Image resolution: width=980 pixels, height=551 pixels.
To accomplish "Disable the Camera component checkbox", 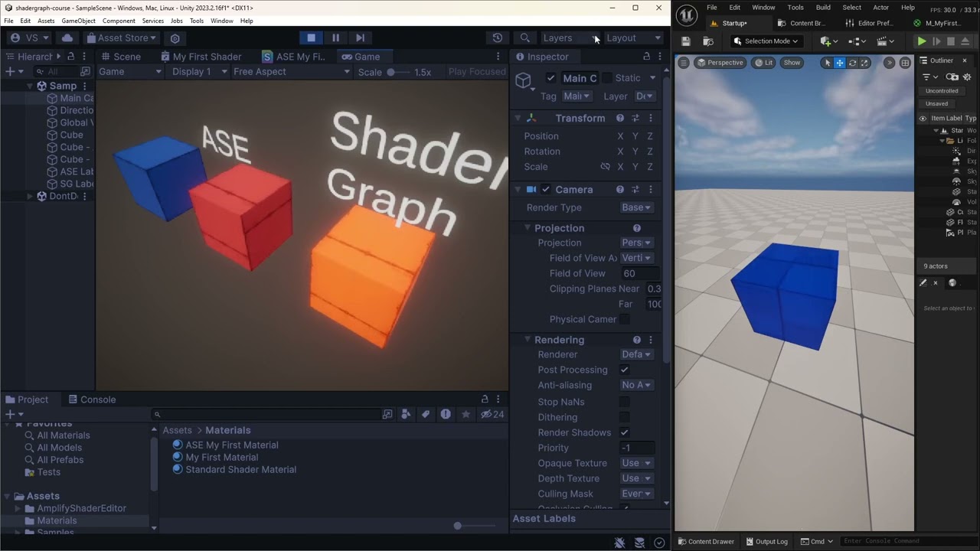I will [x=546, y=189].
